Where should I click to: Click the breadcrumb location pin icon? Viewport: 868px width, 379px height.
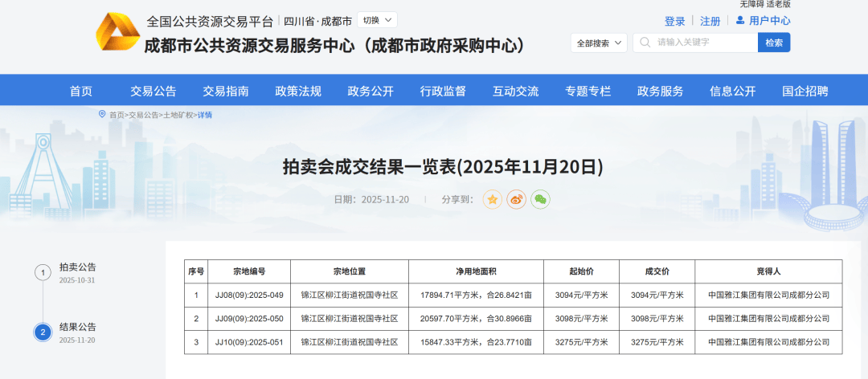(102, 115)
